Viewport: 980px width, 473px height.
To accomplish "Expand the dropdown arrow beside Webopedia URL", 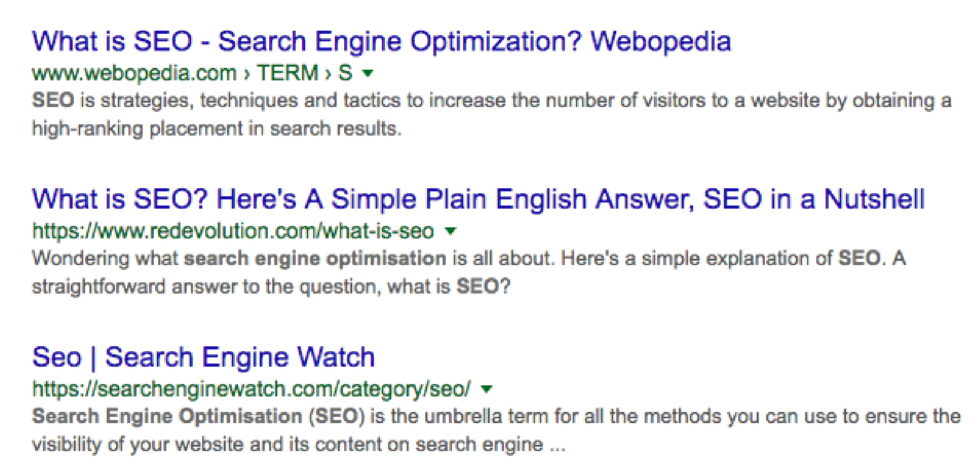I will point(368,74).
